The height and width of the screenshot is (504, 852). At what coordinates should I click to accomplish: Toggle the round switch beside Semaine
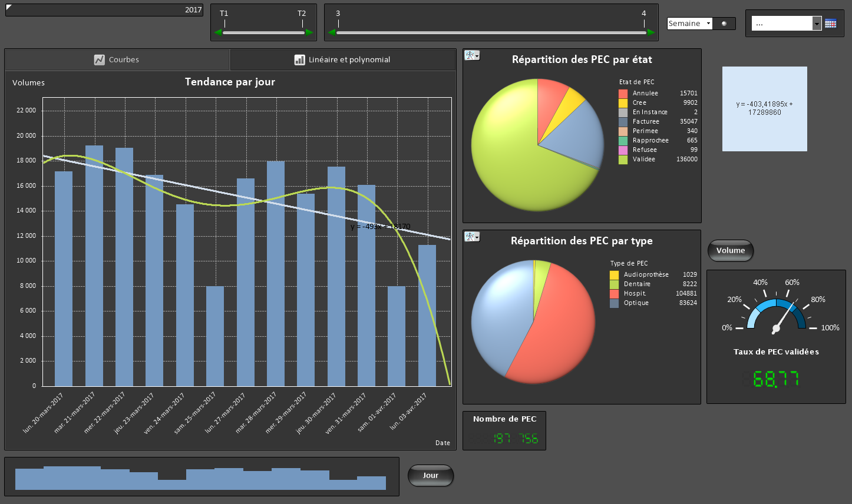tap(724, 24)
